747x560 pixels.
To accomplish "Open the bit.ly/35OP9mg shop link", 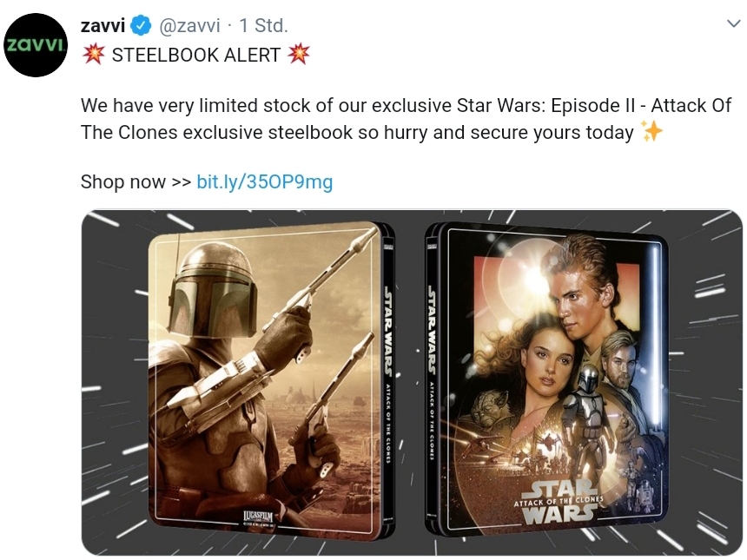I will 264,182.
